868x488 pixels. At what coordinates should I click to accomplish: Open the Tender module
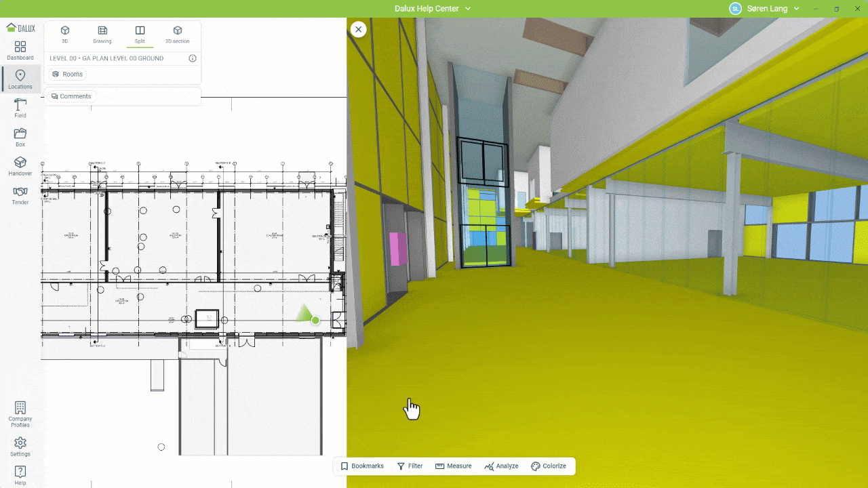[20, 196]
